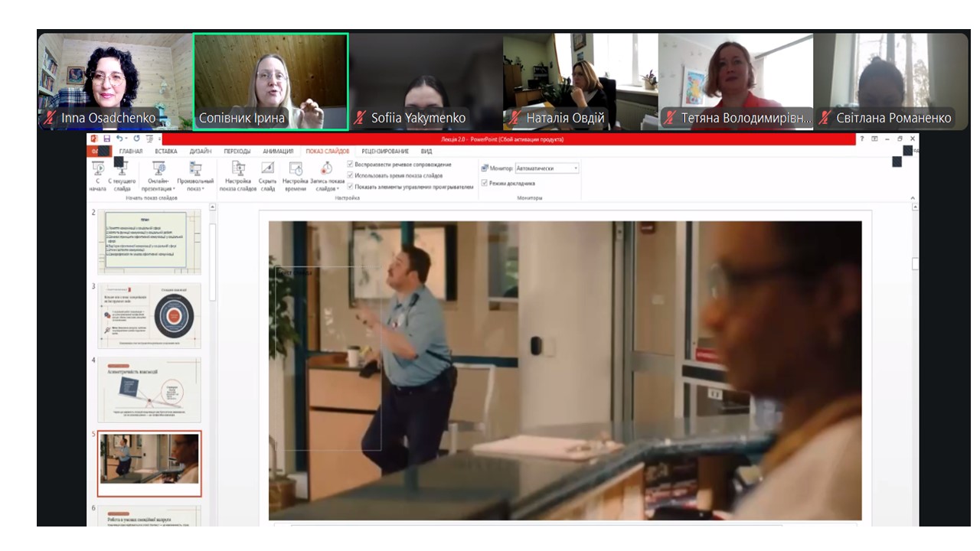This screenshot has width=980, height=551.
Task: Select slide 2 thumbnail in slide panel
Action: (149, 242)
